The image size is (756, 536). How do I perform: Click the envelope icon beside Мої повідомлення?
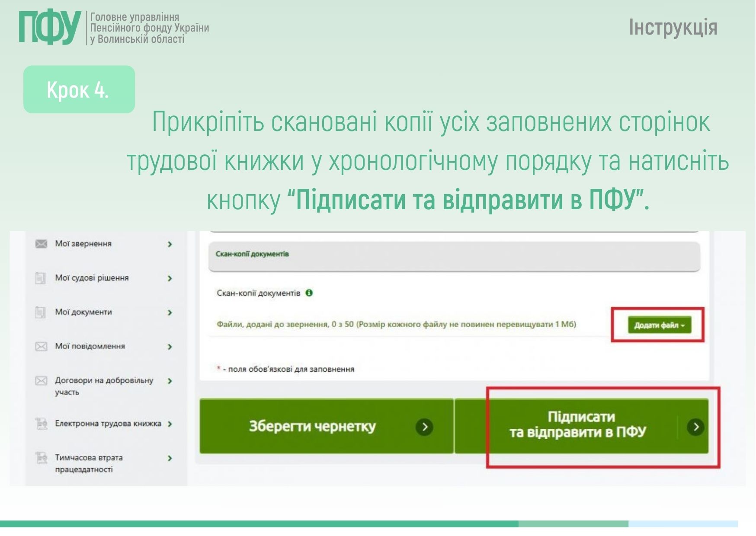point(41,346)
